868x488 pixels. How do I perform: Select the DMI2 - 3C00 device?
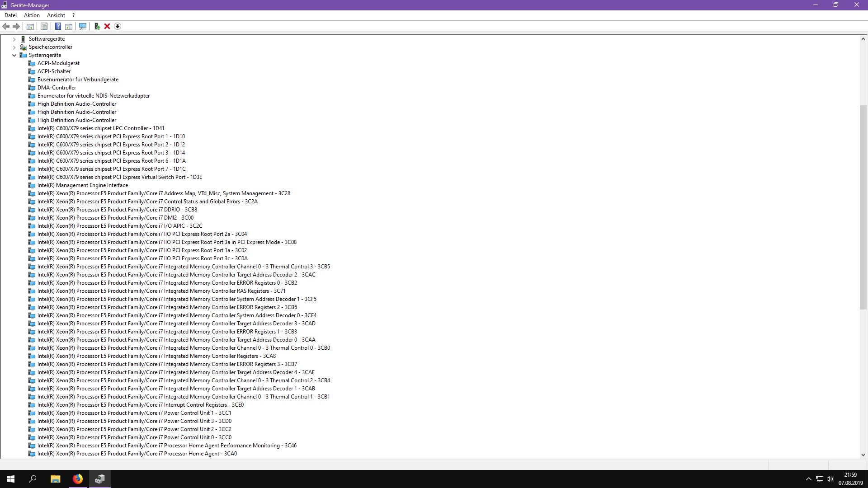coord(115,218)
